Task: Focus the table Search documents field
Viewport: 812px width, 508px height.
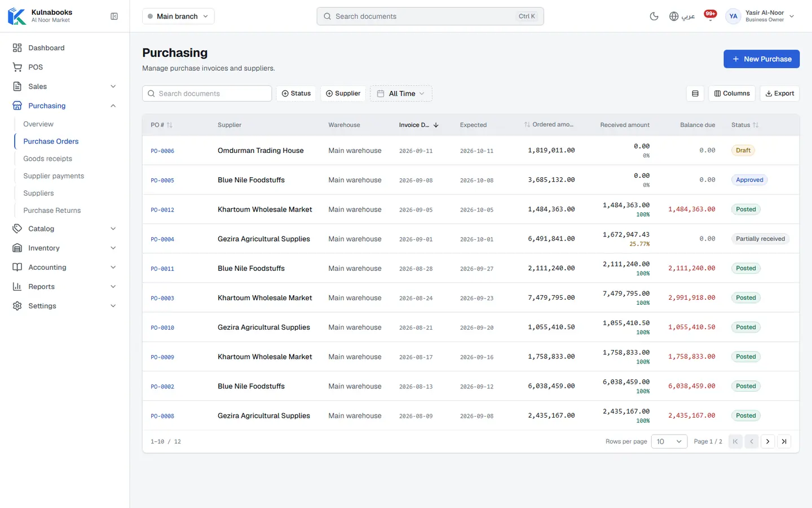Action: point(207,94)
